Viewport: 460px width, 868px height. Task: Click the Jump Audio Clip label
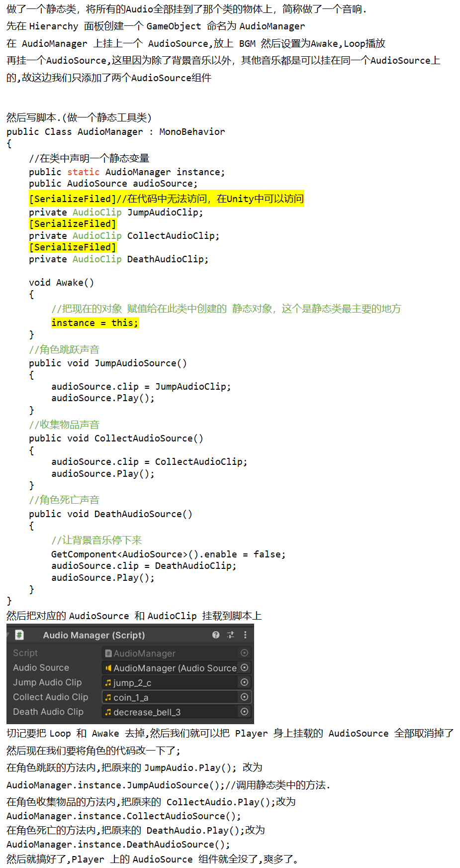(x=47, y=682)
